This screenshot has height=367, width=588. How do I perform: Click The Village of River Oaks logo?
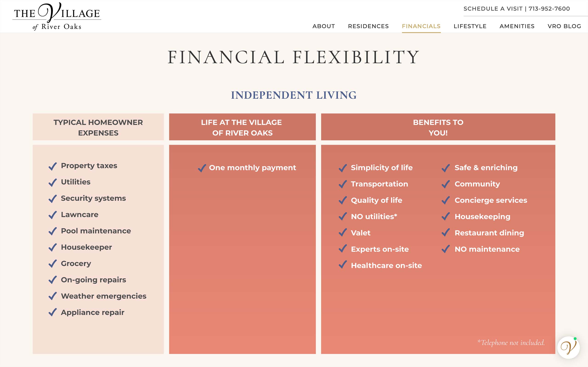pos(57,17)
